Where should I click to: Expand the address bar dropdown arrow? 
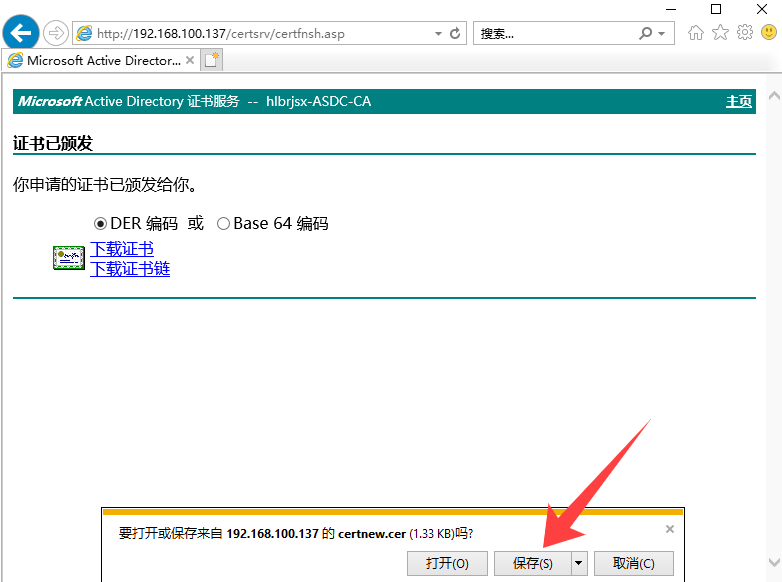(438, 33)
